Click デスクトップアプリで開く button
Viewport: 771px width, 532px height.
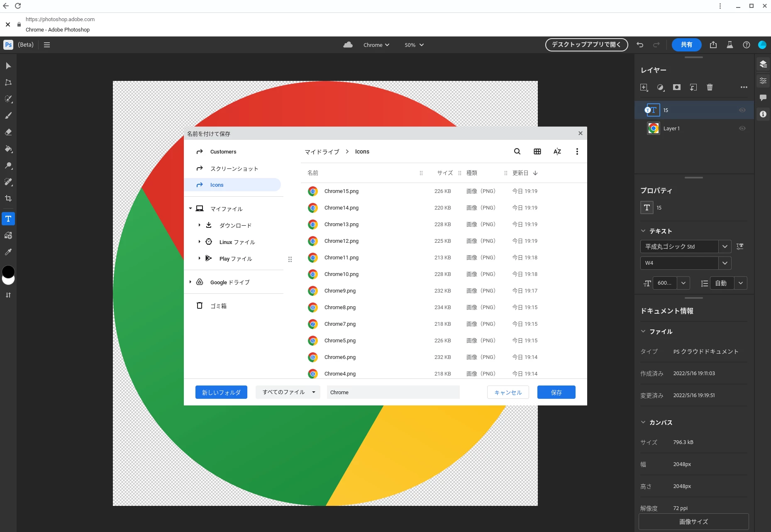pos(587,45)
